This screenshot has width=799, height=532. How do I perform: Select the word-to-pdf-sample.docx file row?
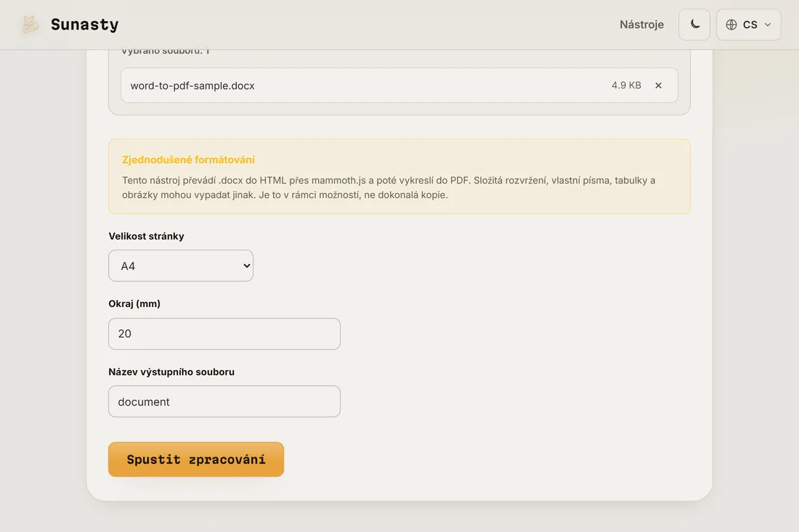tap(399, 86)
